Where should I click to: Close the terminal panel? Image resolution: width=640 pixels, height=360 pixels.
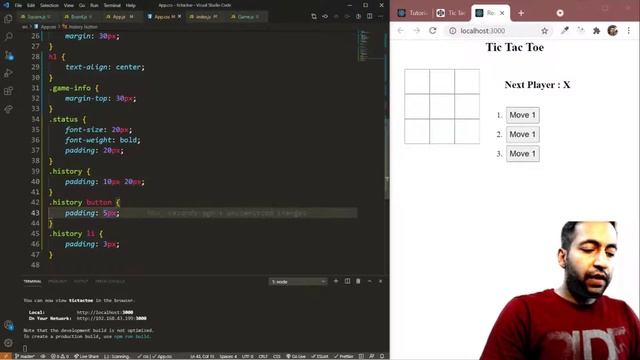tap(380, 281)
